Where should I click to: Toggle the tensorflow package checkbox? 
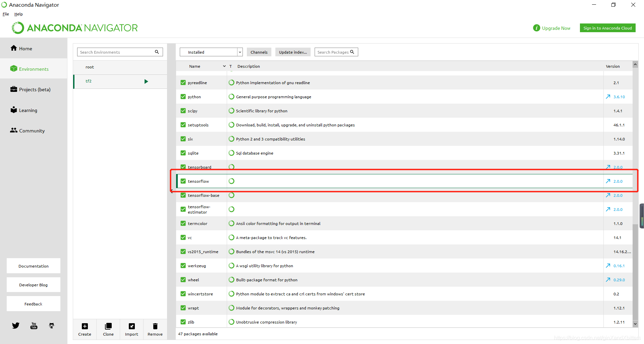pyautogui.click(x=183, y=181)
